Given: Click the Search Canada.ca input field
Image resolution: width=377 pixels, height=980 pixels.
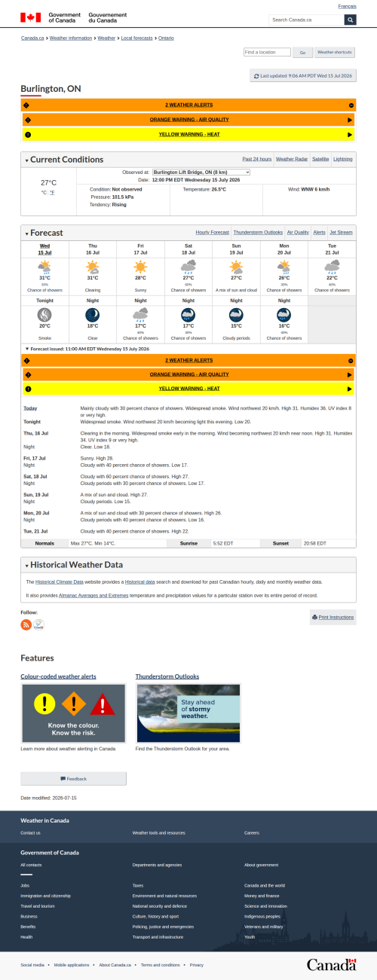Looking at the screenshot, I should click(x=307, y=20).
